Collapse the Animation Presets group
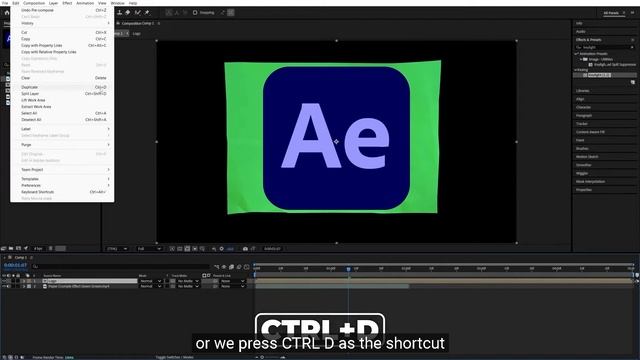This screenshot has height=360, width=640. 577,53
